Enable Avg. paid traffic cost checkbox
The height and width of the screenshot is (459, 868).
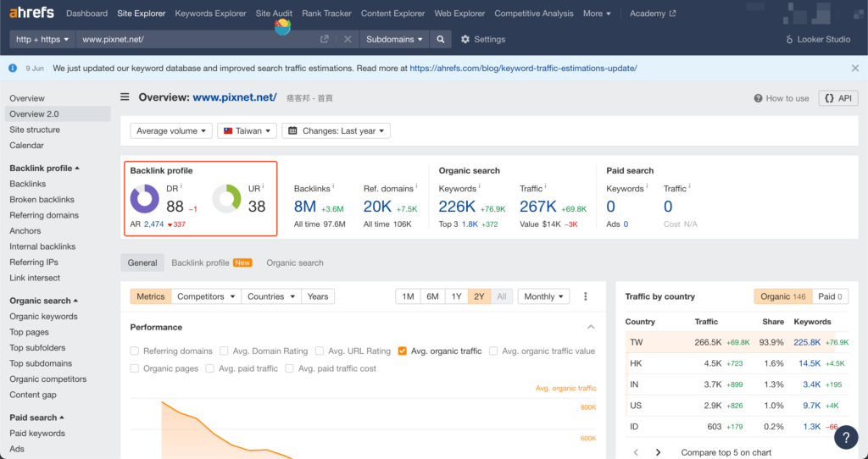(x=290, y=368)
